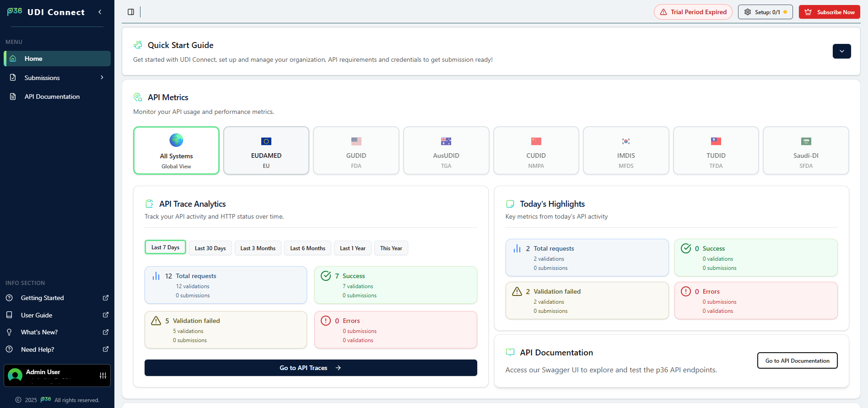Select the GUDID FDA system card
The width and height of the screenshot is (868, 408).
pyautogui.click(x=356, y=150)
